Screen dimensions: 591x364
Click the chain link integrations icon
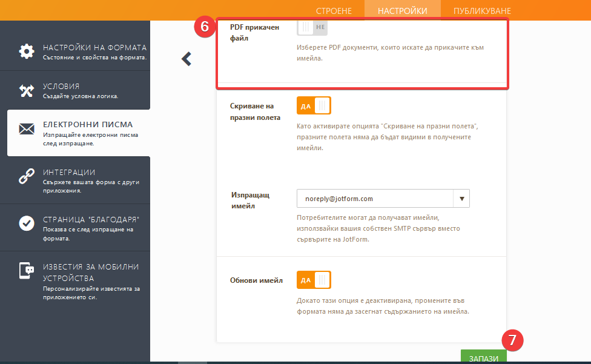(27, 176)
